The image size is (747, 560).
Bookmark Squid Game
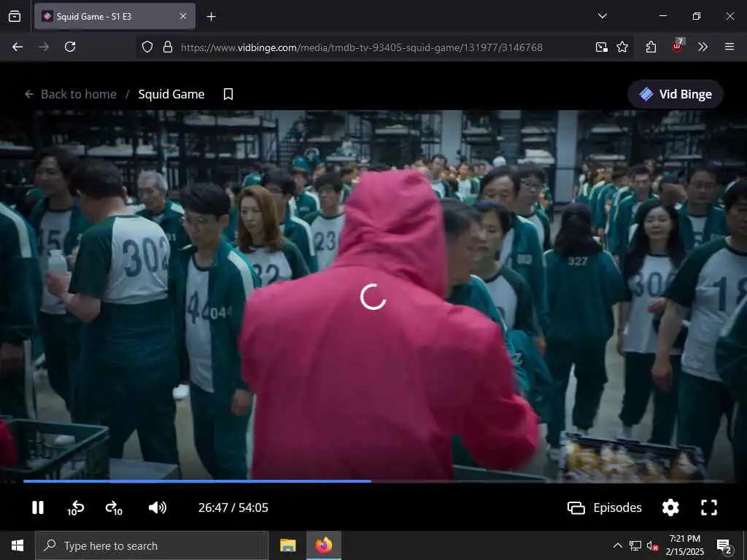[x=228, y=94]
